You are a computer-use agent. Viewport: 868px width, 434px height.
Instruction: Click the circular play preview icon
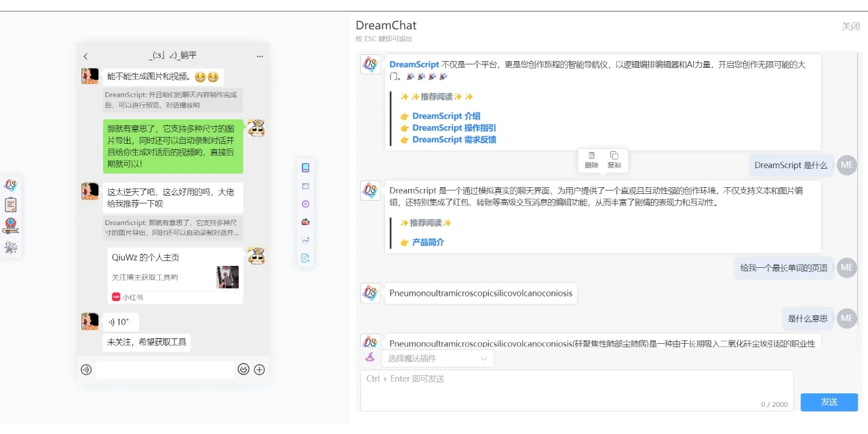[x=305, y=203]
